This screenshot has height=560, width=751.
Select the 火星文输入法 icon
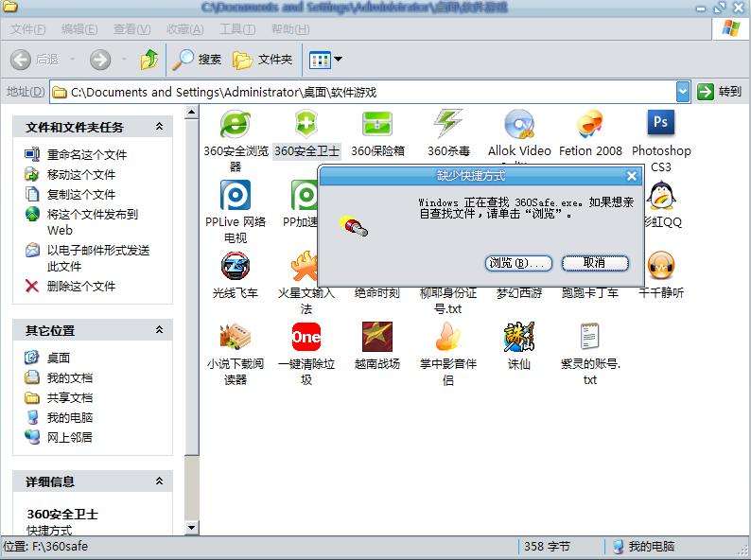pyautogui.click(x=305, y=266)
